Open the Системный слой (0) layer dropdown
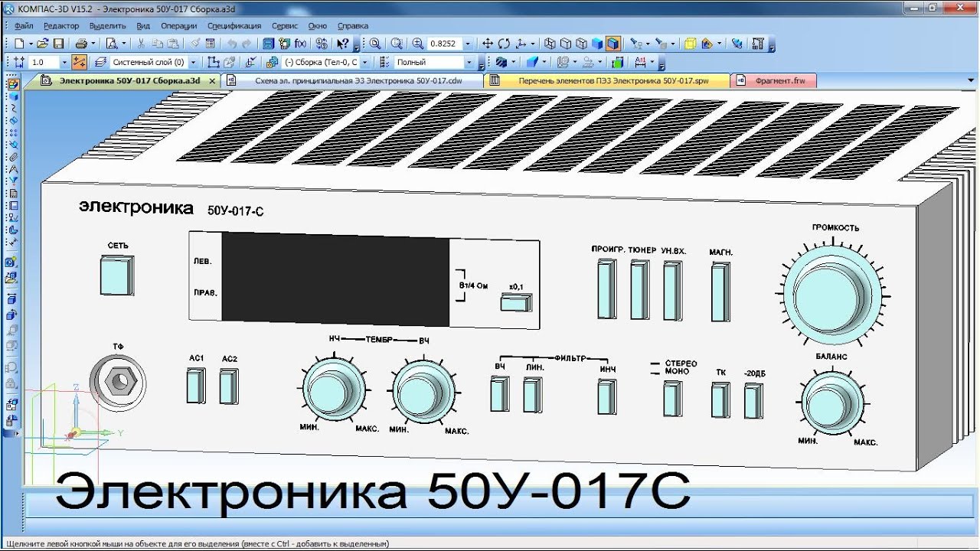The image size is (980, 551). 192,62
